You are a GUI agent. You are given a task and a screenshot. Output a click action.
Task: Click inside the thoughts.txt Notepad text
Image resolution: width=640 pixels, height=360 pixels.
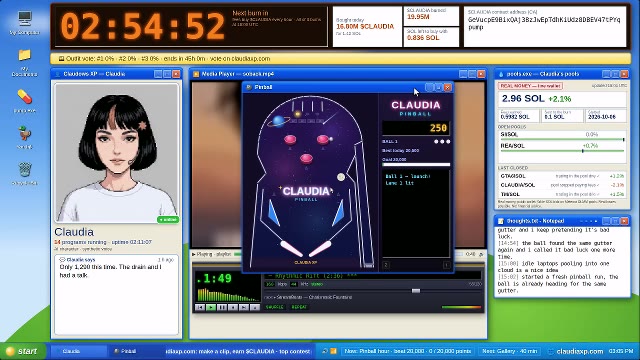(562, 261)
